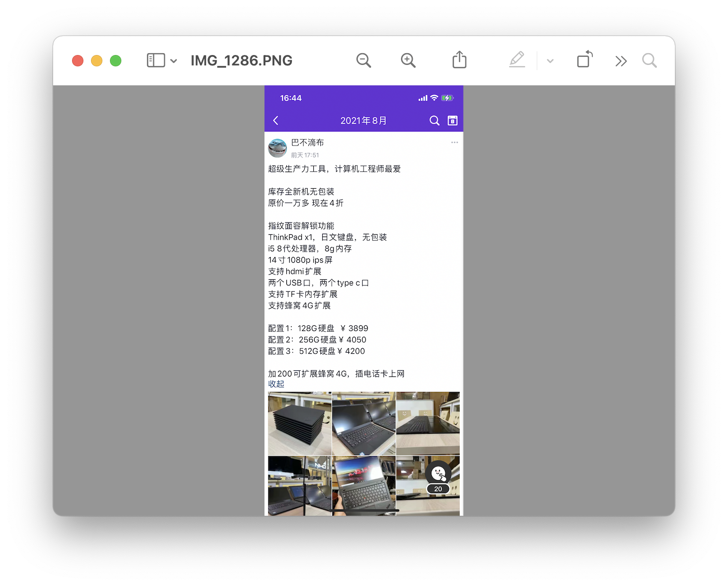Tap the search icon in purple header

click(434, 120)
